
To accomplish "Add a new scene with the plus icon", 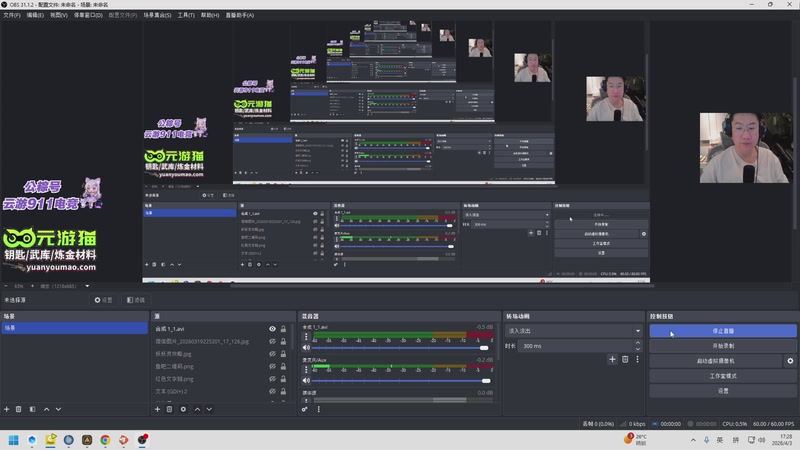I will coord(7,409).
